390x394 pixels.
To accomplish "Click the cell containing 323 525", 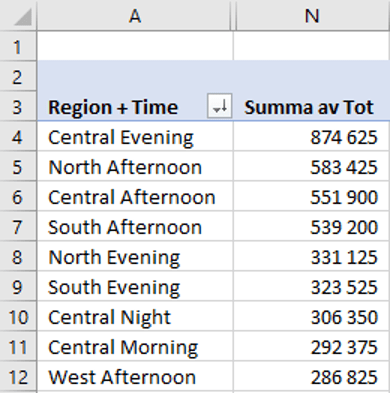I will (x=312, y=286).
